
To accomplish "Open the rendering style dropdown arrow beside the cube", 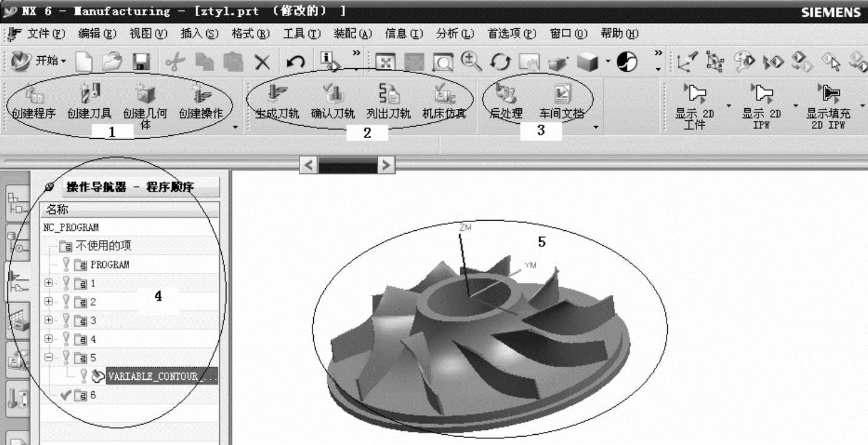I will [608, 62].
